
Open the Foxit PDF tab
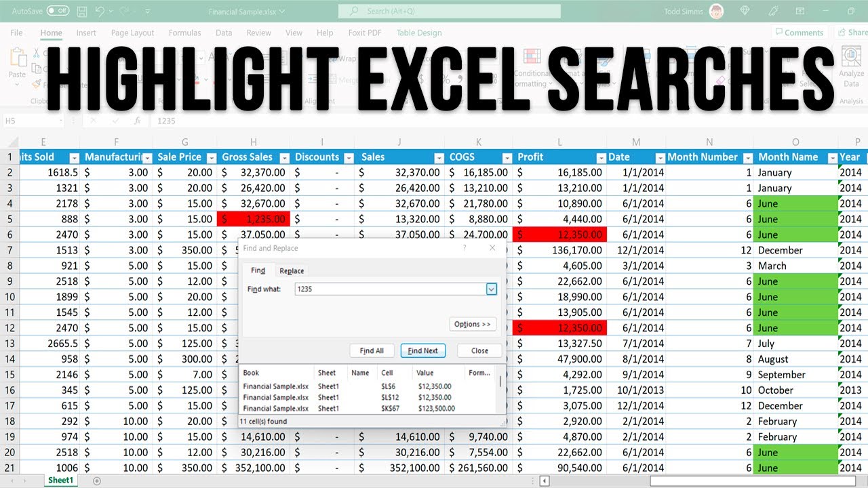click(x=363, y=33)
